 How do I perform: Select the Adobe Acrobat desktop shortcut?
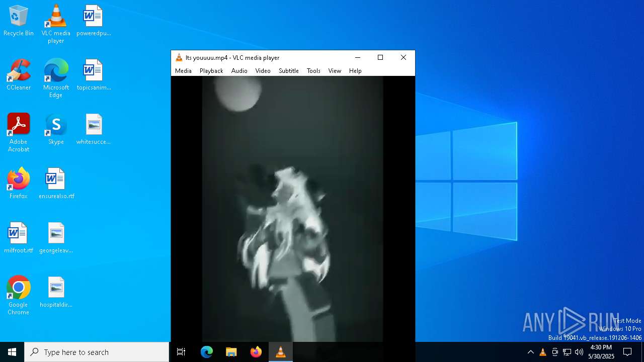click(x=19, y=133)
